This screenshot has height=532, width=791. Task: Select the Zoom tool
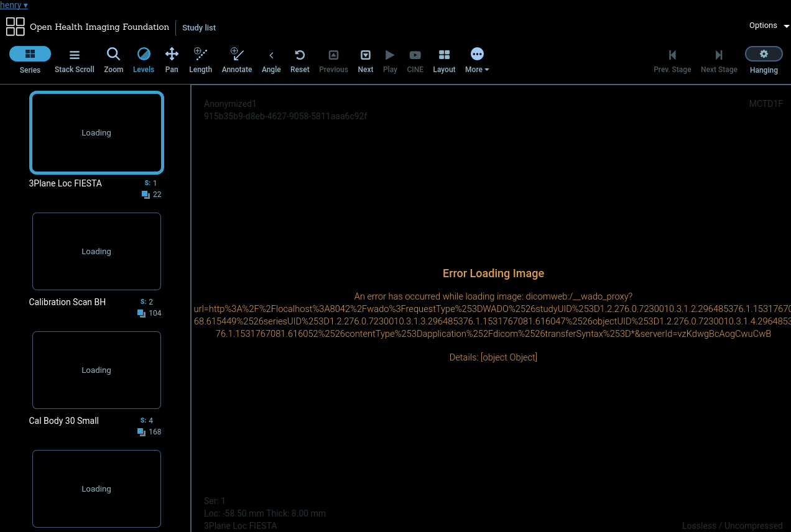[113, 60]
